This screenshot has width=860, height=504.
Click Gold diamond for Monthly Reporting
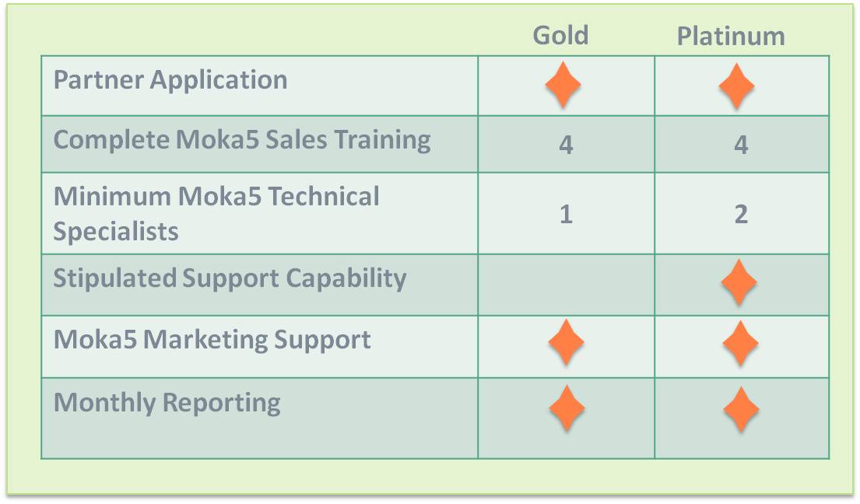(567, 408)
